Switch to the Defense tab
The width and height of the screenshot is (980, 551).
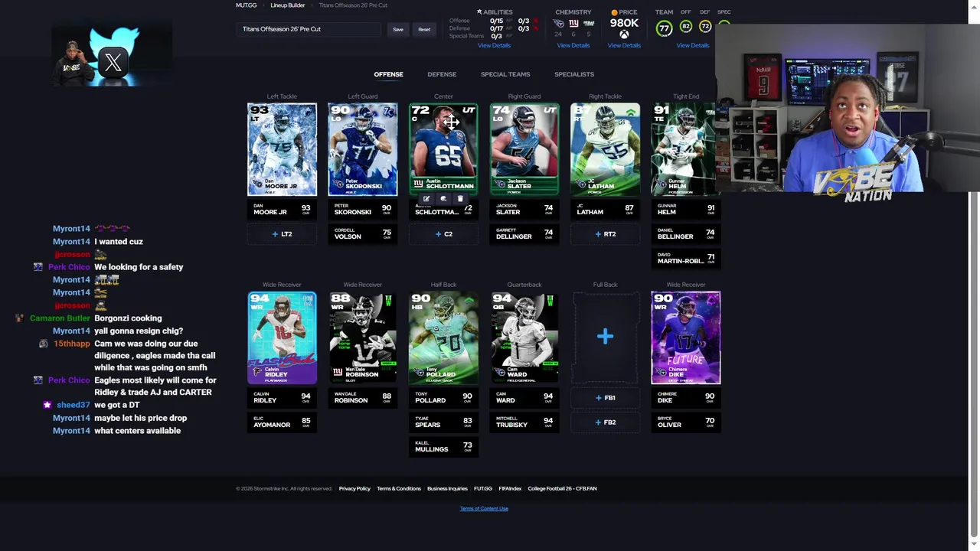tap(442, 74)
